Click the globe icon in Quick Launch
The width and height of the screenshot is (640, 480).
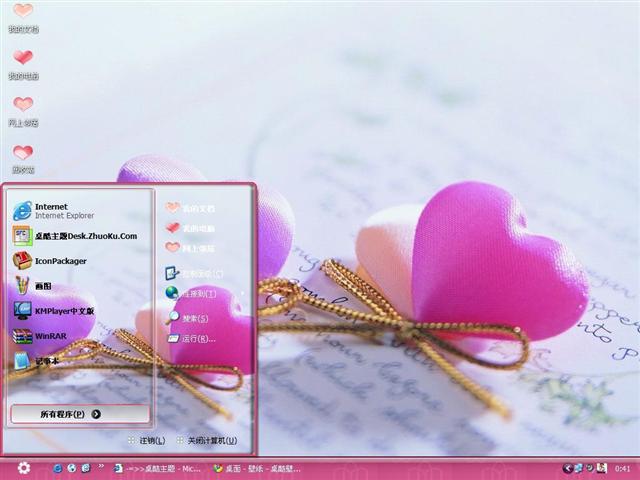coord(72,468)
